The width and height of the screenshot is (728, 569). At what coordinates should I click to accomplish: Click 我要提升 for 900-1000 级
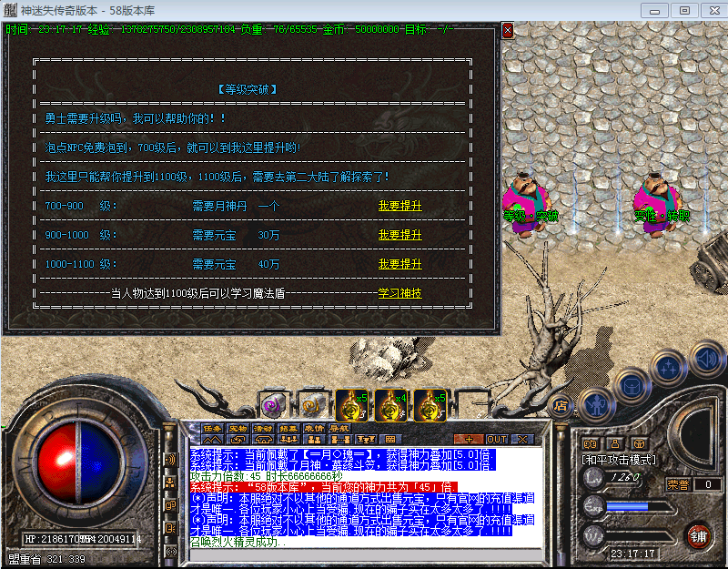point(400,235)
